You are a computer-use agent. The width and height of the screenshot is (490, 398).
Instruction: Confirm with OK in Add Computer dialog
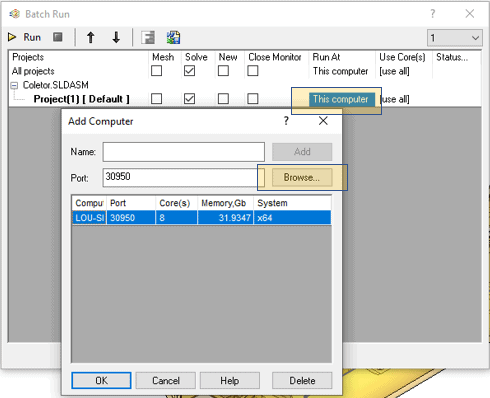[101, 381]
